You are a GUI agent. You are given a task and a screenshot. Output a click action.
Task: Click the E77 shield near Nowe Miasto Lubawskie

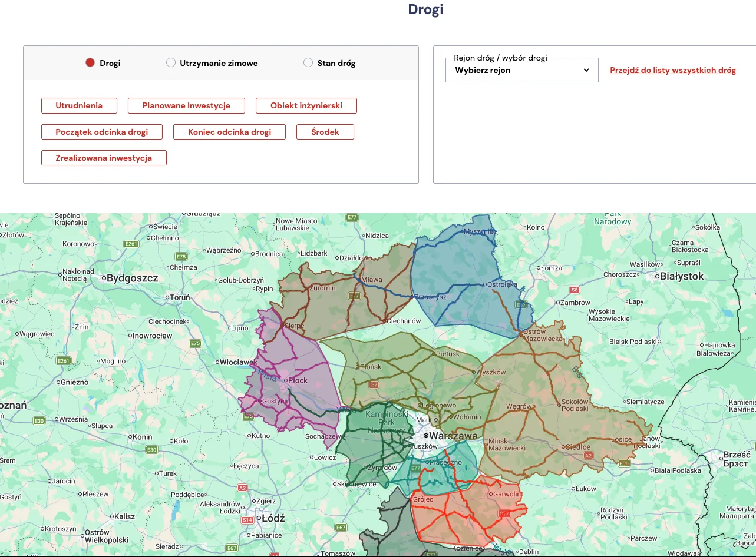tap(352, 217)
